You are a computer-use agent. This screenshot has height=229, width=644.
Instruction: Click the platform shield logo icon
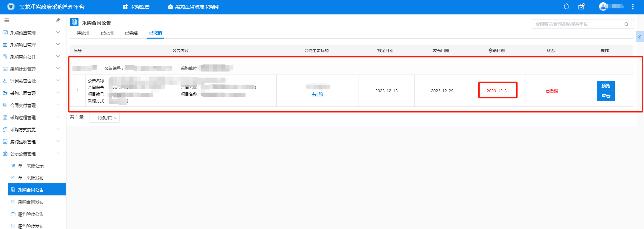tap(11, 6)
